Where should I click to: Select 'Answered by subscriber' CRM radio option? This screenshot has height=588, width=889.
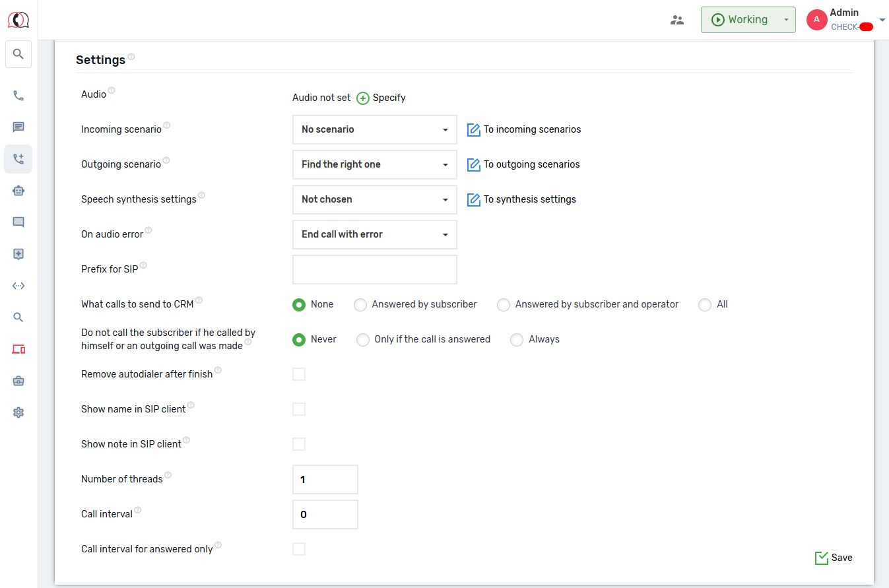coord(360,305)
